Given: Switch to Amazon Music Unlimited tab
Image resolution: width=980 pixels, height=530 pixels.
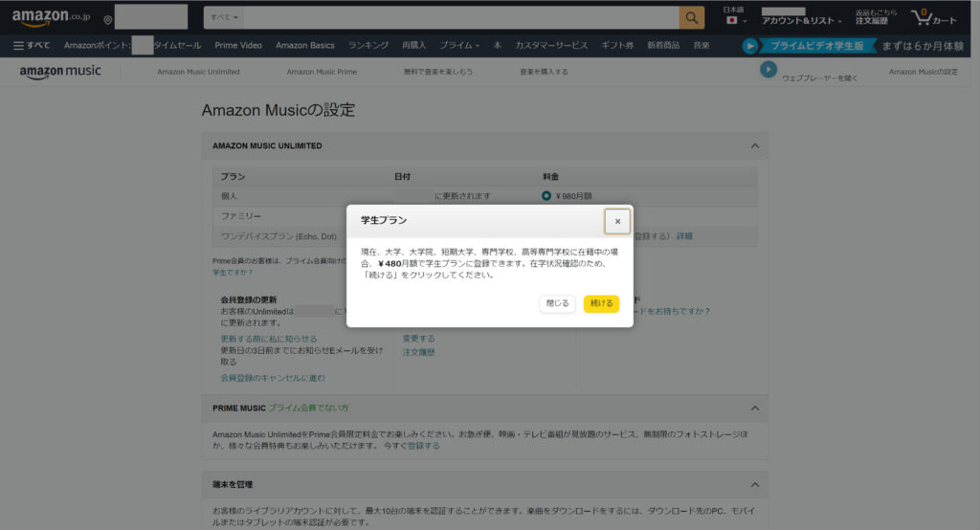Looking at the screenshot, I should pyautogui.click(x=198, y=72).
